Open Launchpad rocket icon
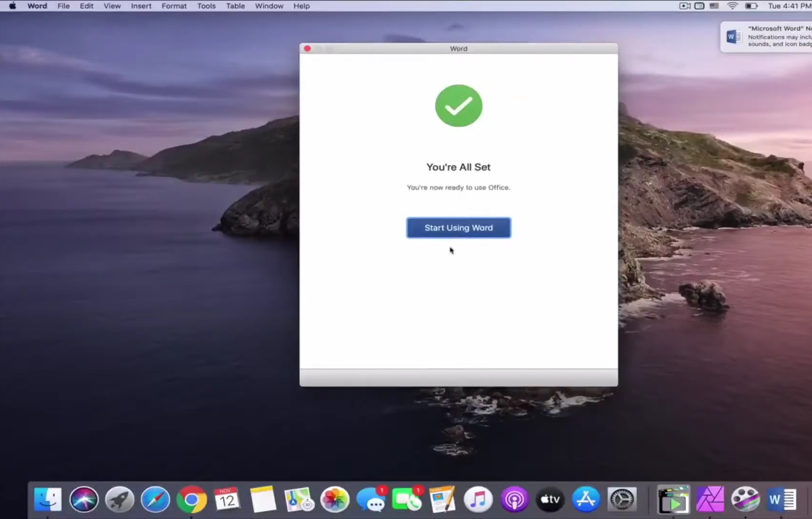 click(x=120, y=500)
